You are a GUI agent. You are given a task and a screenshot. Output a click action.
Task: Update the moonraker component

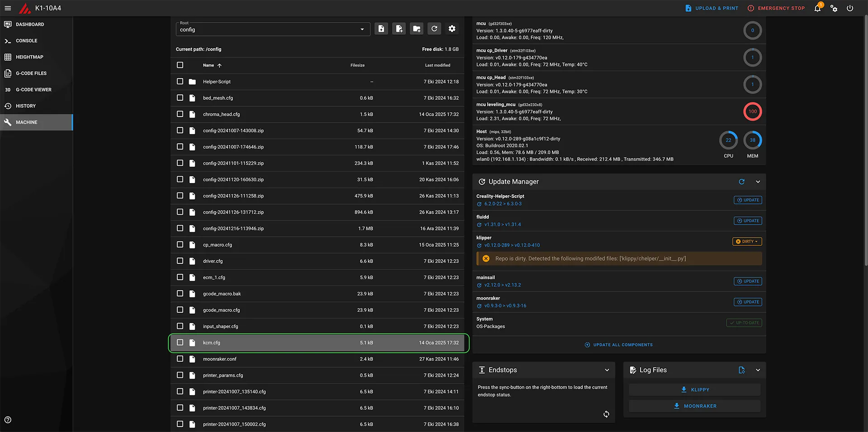[x=747, y=302]
